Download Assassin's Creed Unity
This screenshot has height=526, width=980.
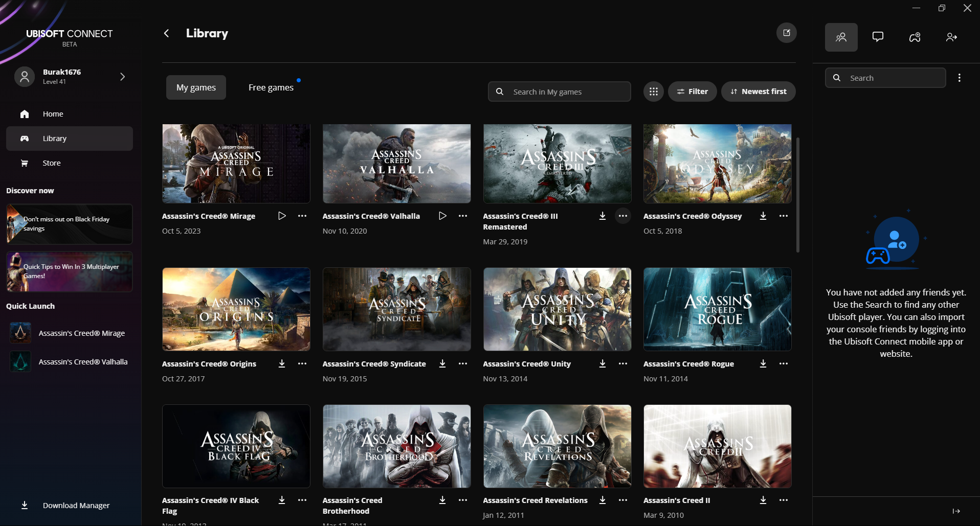(603, 363)
